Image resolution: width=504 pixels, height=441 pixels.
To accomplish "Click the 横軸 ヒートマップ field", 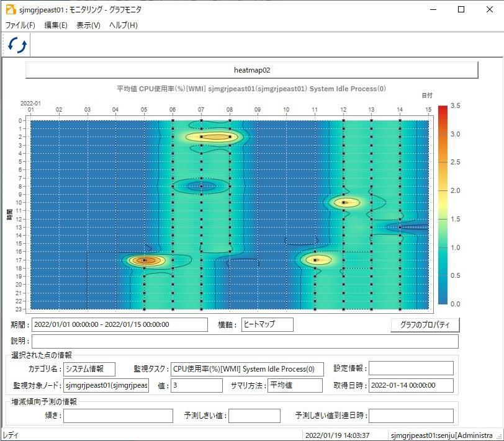I will [267, 324].
